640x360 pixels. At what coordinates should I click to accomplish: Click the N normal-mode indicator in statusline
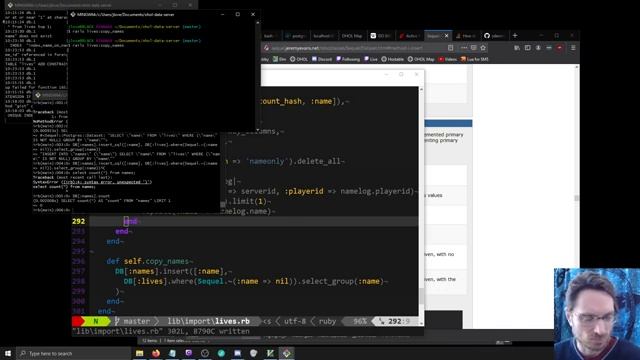[x=96, y=321]
